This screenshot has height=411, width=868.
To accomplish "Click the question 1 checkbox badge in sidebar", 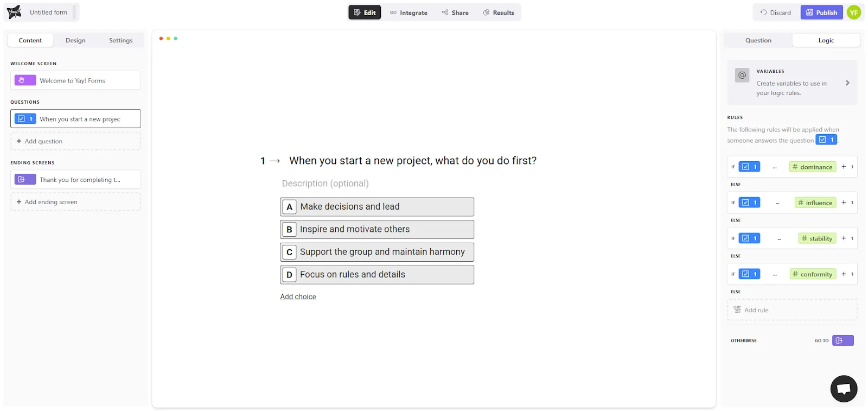I will pyautogui.click(x=25, y=119).
